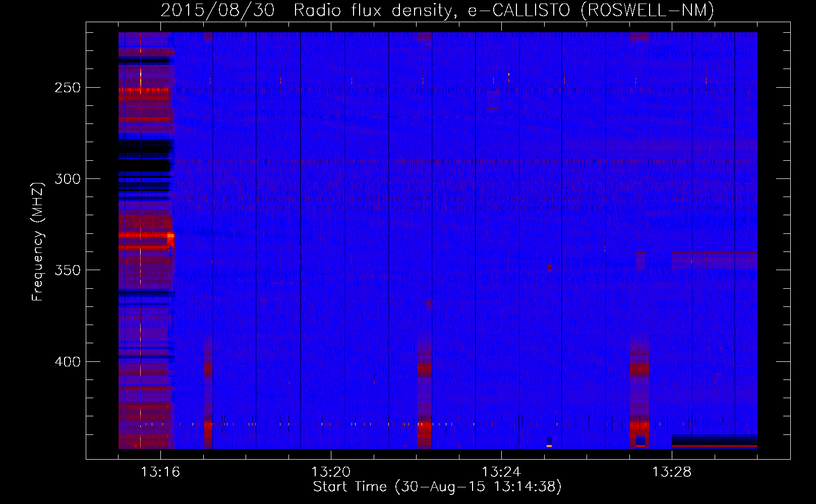Viewport: 816px width, 504px height.
Task: Click the '400' frequency axis label
Action: 68,362
